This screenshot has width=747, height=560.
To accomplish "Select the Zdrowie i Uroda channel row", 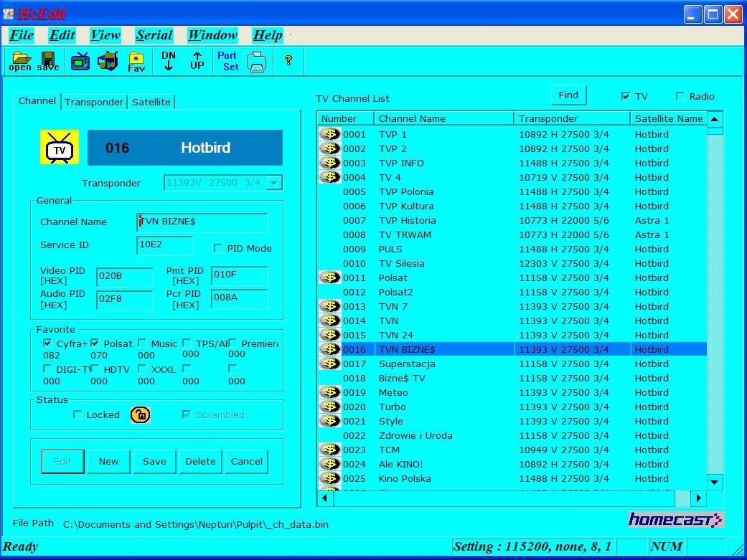I will click(x=512, y=435).
